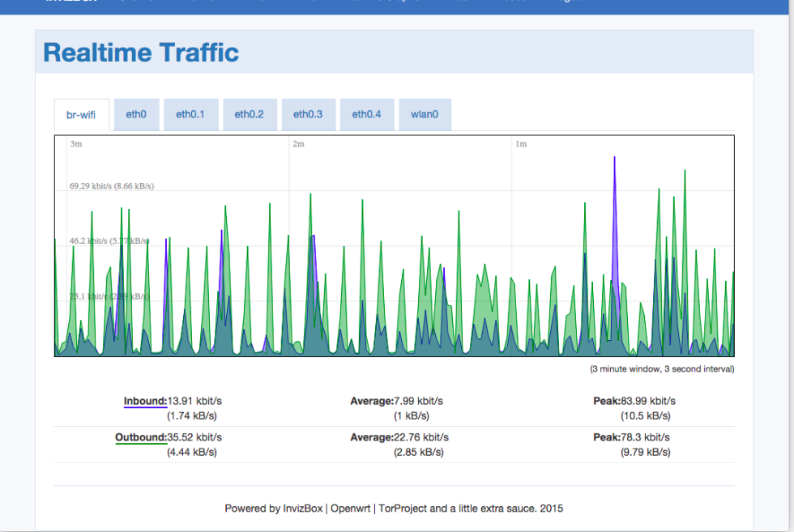Click the Inbound Peak value 83.99 kbit/s
This screenshot has width=794, height=532.
tap(637, 400)
